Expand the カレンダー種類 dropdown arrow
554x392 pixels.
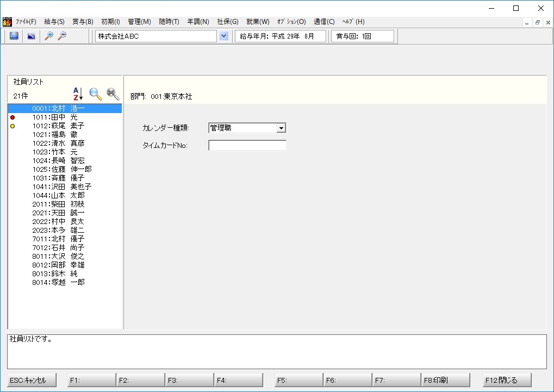pyautogui.click(x=281, y=128)
